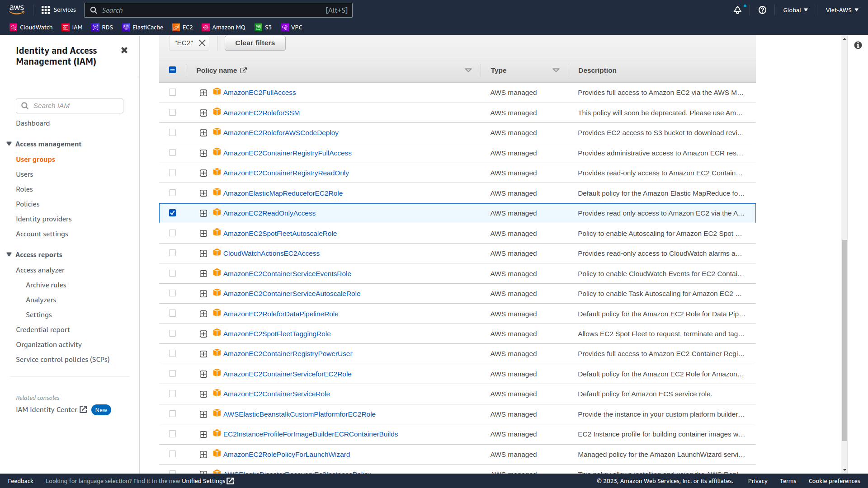
Task: Expand the AmazonEC2ContainerRegistryFullAccess policy details
Action: (203, 153)
